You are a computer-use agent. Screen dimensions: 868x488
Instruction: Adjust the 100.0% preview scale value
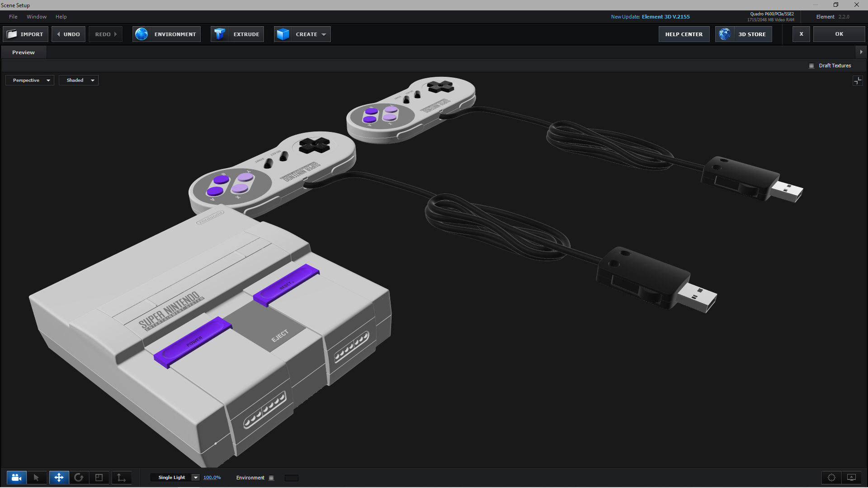[212, 477]
